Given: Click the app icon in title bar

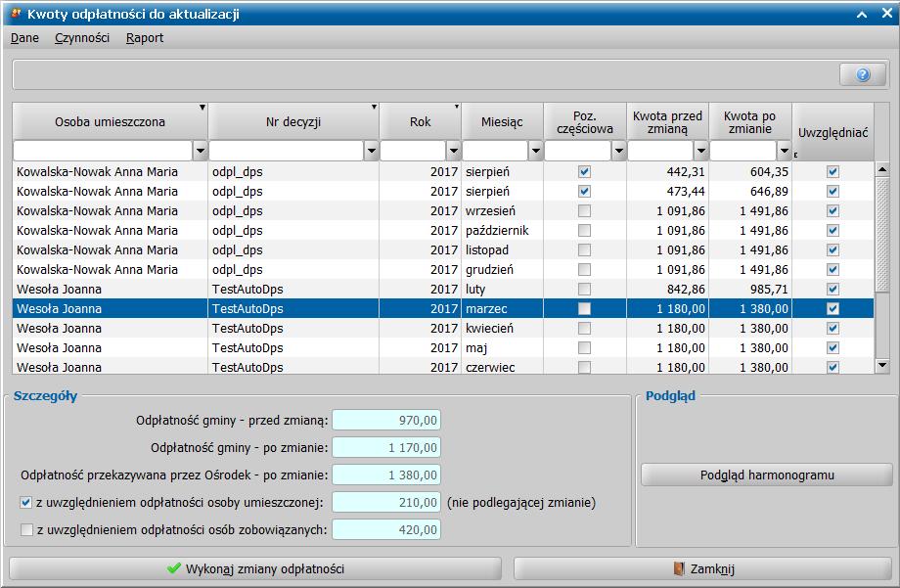Looking at the screenshot, I should pyautogui.click(x=16, y=13).
